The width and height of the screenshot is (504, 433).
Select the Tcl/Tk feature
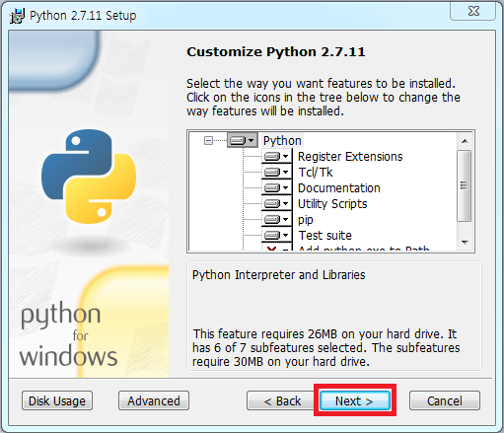316,173
